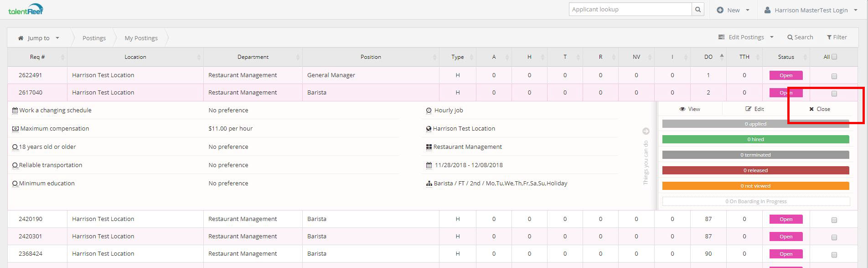Expand the Jump to dropdown
This screenshot has width=868, height=268.
point(39,38)
